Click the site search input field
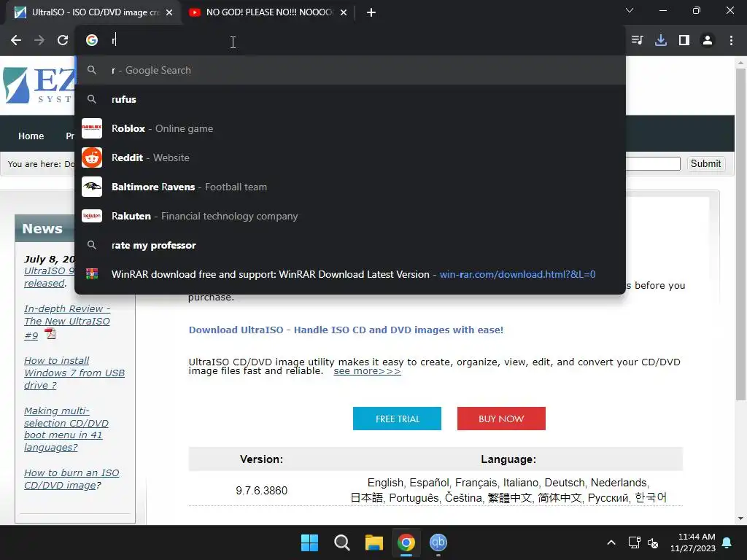 pos(653,164)
